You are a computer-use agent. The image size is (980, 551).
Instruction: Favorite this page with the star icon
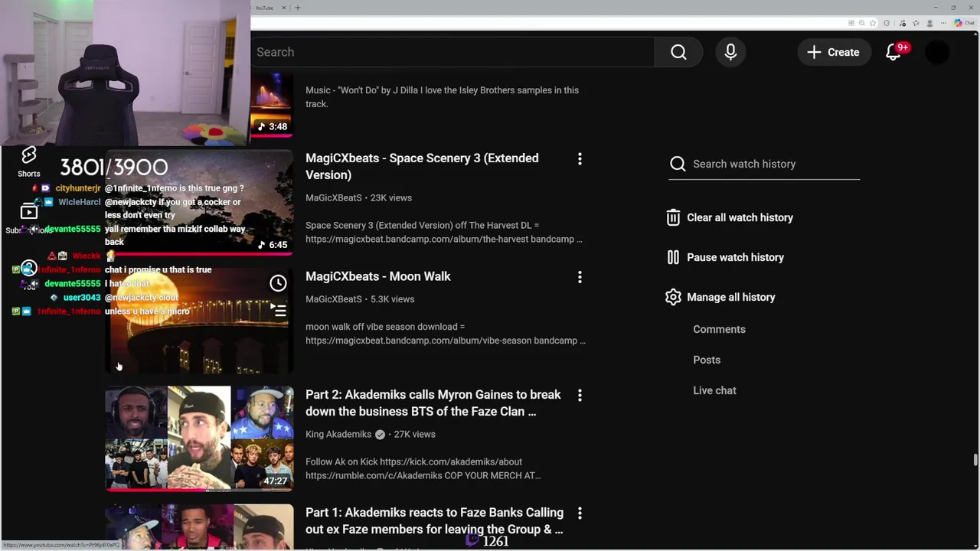pos(873,23)
